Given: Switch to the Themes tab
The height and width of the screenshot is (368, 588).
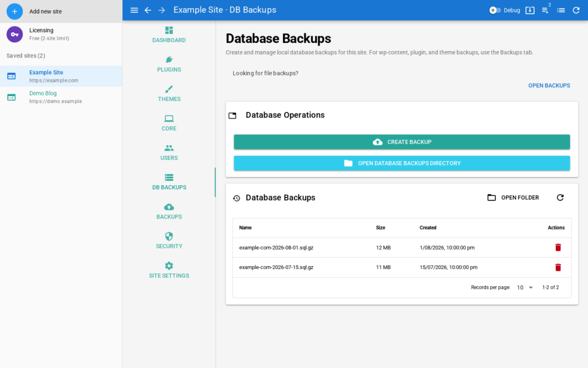Looking at the screenshot, I should pyautogui.click(x=169, y=94).
